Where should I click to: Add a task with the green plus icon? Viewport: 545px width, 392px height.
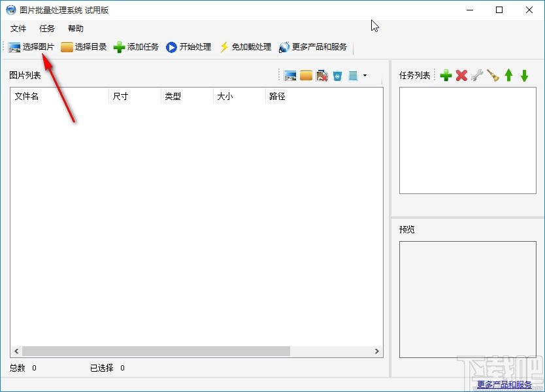[x=446, y=74]
